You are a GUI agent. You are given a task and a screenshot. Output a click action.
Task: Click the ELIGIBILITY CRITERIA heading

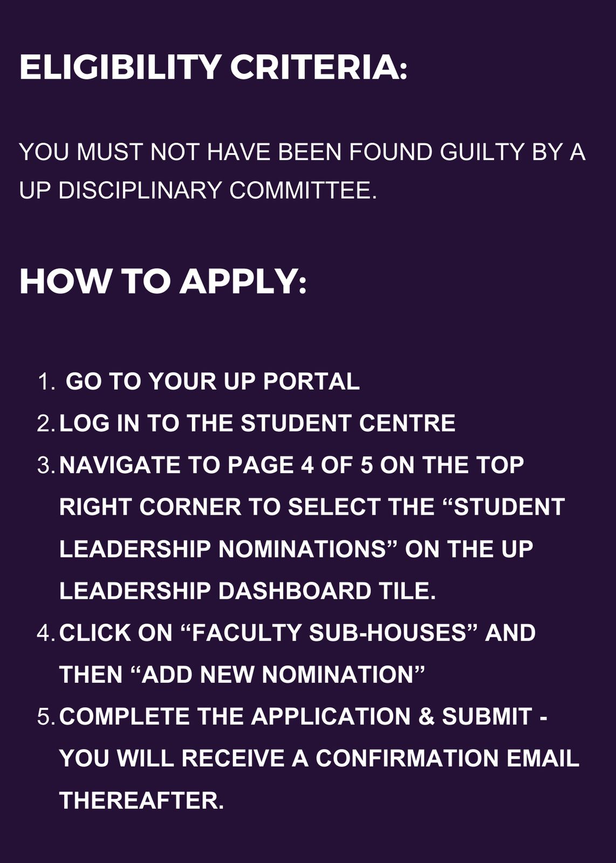213,67
